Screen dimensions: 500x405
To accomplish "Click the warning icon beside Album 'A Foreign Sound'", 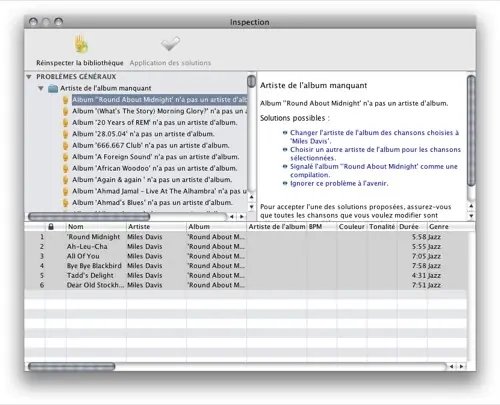I will 65,157.
